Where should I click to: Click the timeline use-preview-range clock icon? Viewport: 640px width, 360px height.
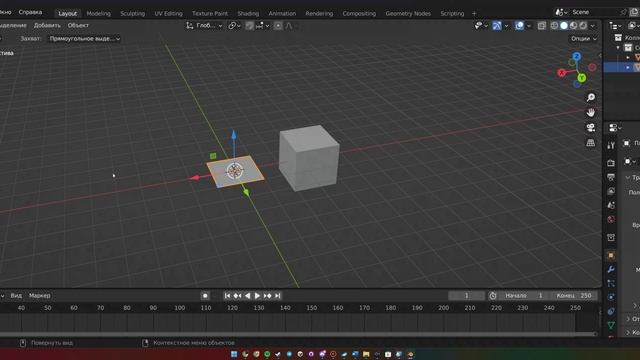point(493,296)
